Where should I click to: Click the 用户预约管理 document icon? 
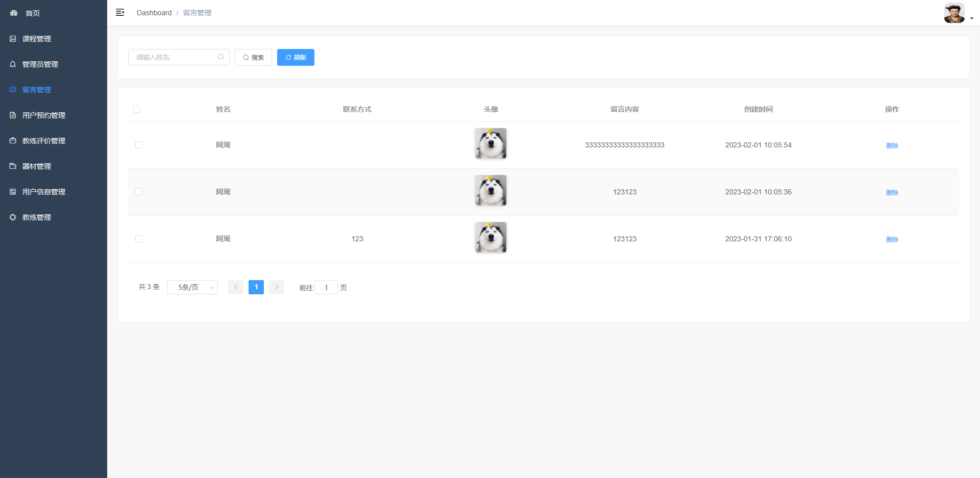point(13,115)
